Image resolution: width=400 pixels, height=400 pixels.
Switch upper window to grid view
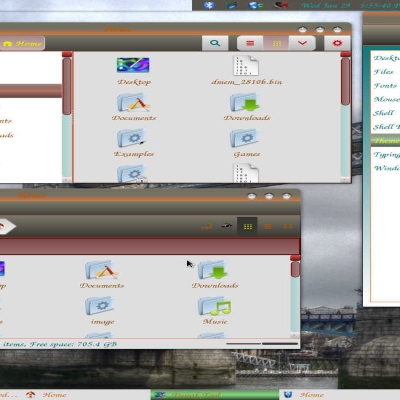point(277,43)
